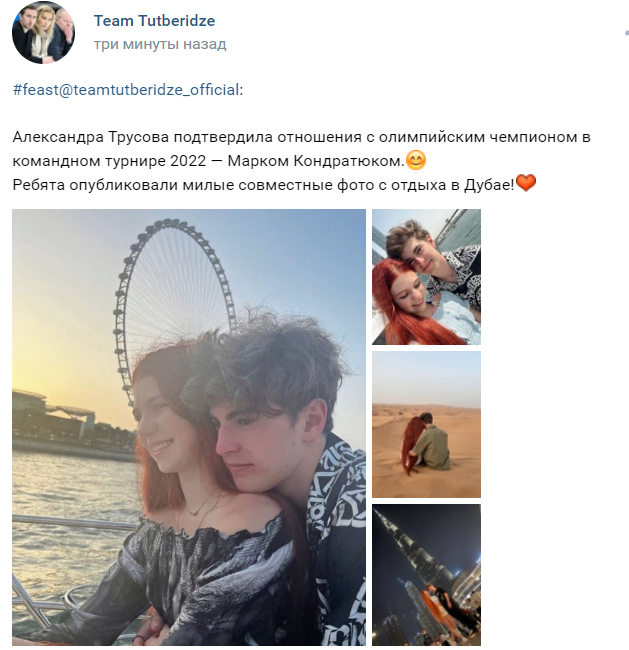Image resolution: width=629 pixels, height=650 pixels.
Task: Open the Team Tutberidze community name
Action: pyautogui.click(x=154, y=21)
